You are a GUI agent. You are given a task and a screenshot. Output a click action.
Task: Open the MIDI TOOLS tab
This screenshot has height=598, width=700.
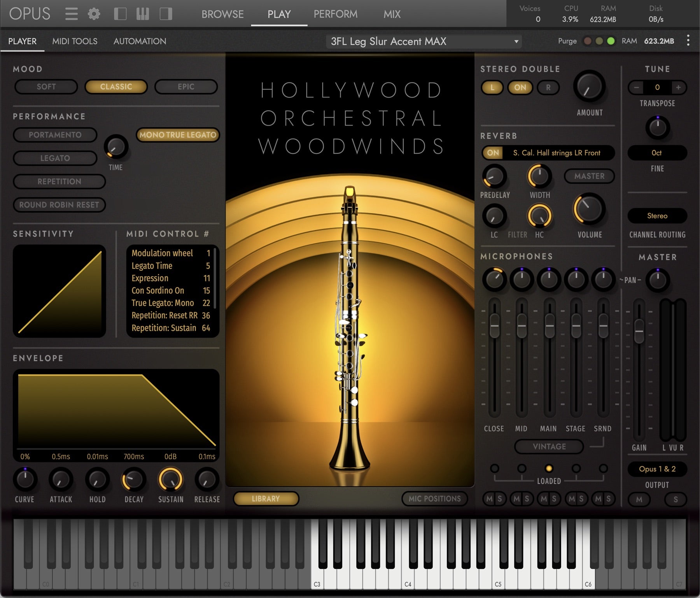point(75,41)
